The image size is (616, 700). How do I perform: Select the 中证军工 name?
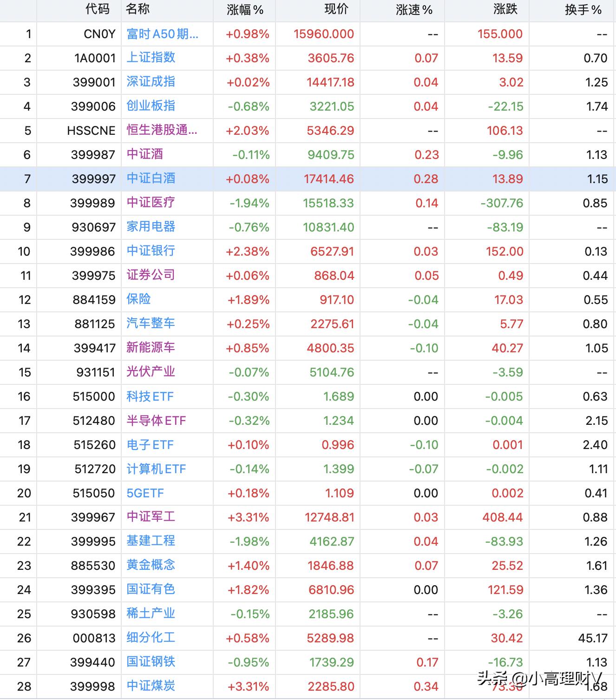click(151, 517)
